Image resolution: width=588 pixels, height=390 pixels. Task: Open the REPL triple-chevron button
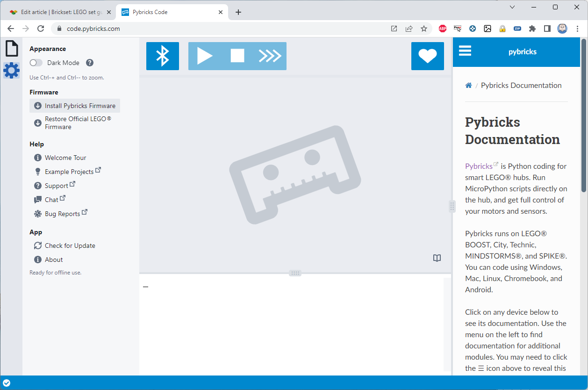point(270,56)
